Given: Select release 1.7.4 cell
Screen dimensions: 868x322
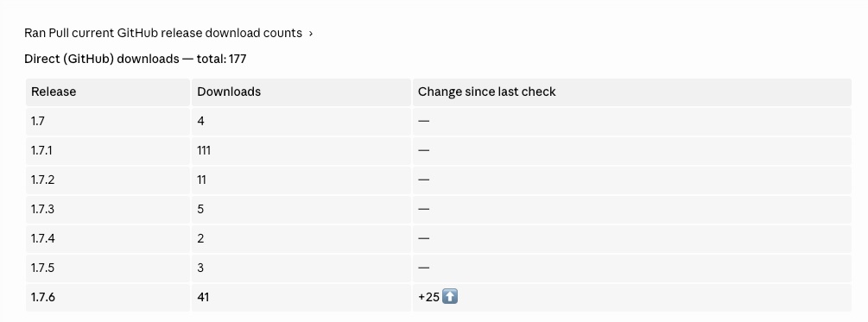Looking at the screenshot, I should (x=108, y=238).
